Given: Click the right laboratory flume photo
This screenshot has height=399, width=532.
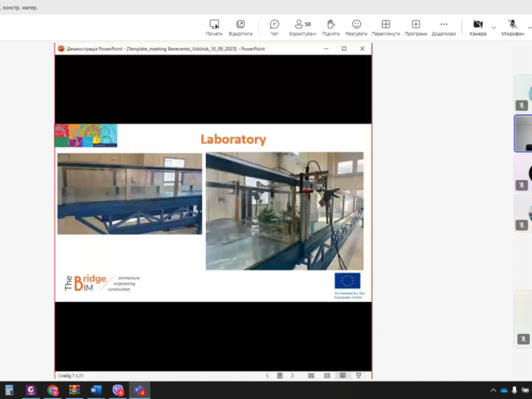Looking at the screenshot, I should [284, 211].
